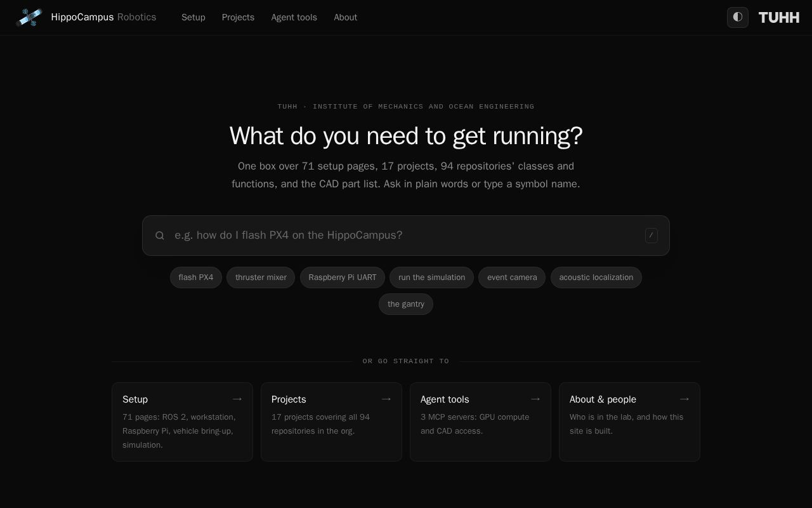Click the HippoCampus Robotics site title
This screenshot has width=812, height=508.
click(x=103, y=17)
